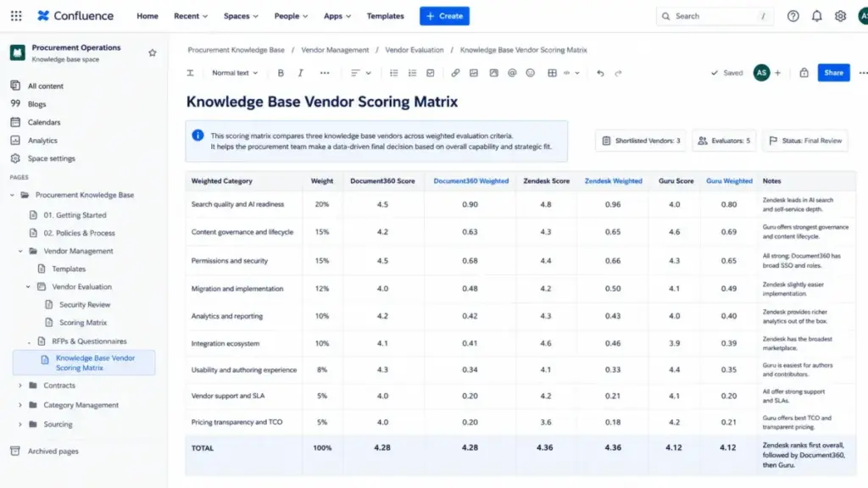The height and width of the screenshot is (488, 868).
Task: Open the Scoring Matrix page
Action: [x=83, y=323]
